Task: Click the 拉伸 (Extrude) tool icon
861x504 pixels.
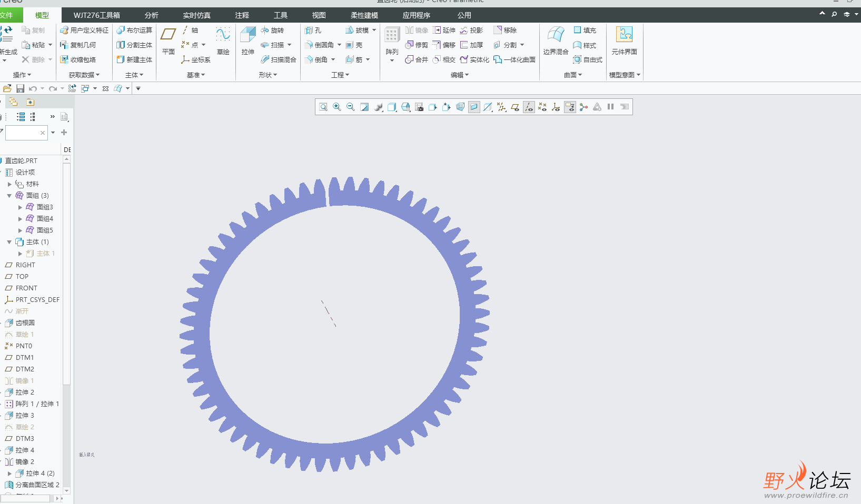Action: [x=248, y=35]
